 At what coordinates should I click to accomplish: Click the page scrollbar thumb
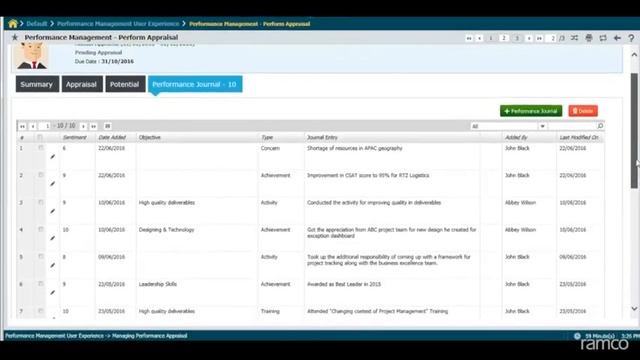click(634, 131)
